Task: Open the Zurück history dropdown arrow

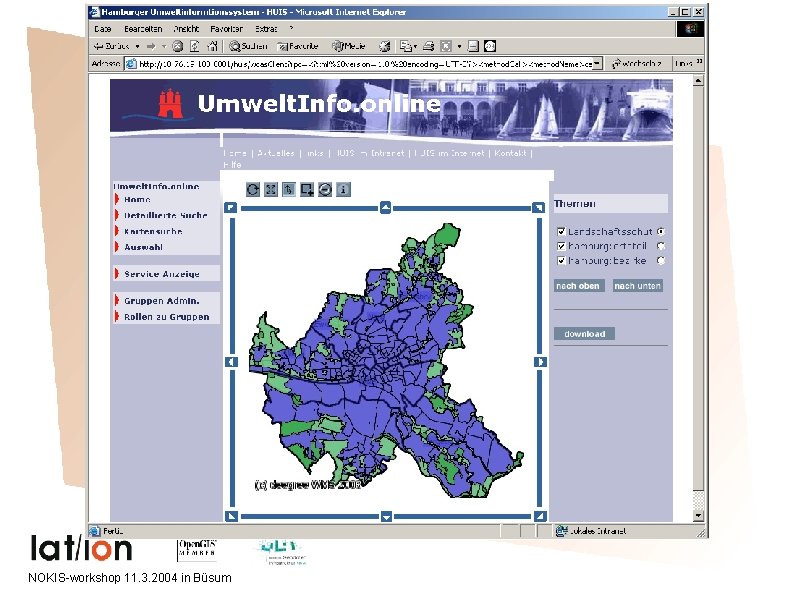Action: coord(137,46)
